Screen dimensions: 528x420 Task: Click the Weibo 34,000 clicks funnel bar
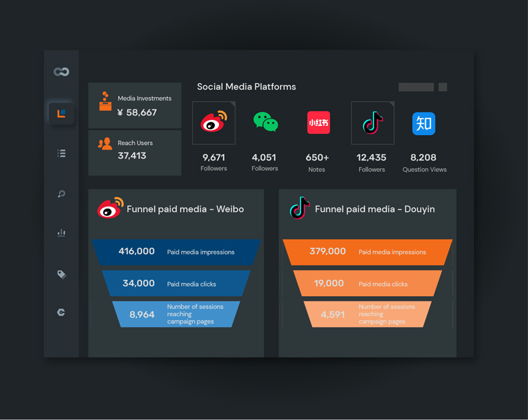point(176,283)
